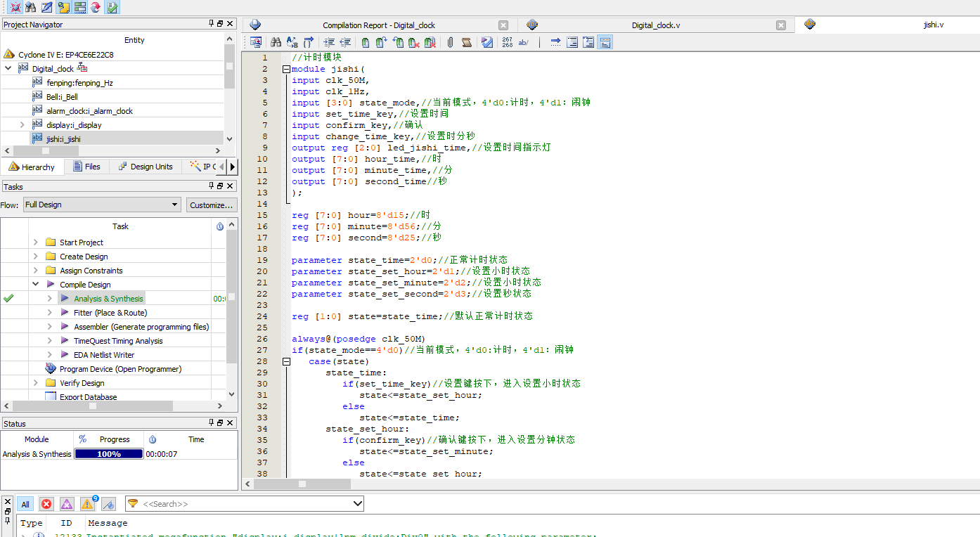This screenshot has height=537, width=980.
Task: Open the Flow Full Design dropdown
Action: [x=102, y=205]
